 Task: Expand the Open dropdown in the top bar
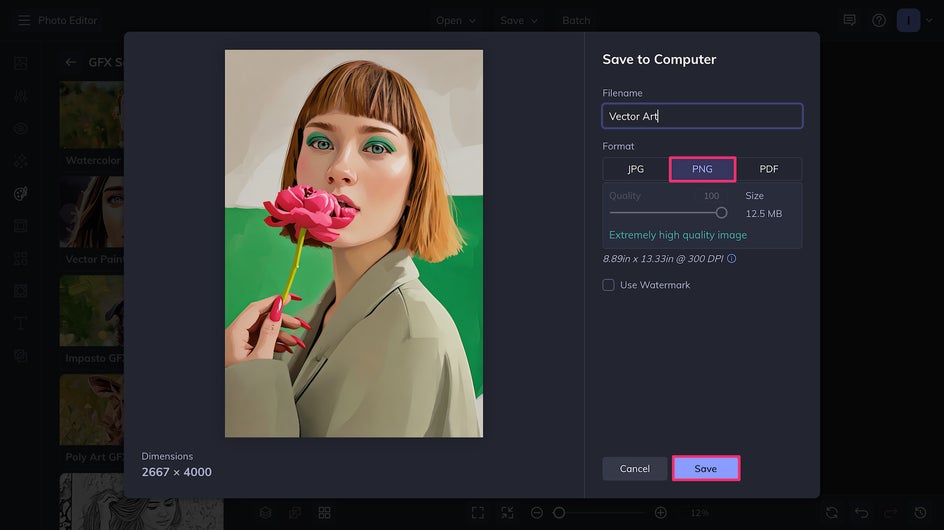456,20
